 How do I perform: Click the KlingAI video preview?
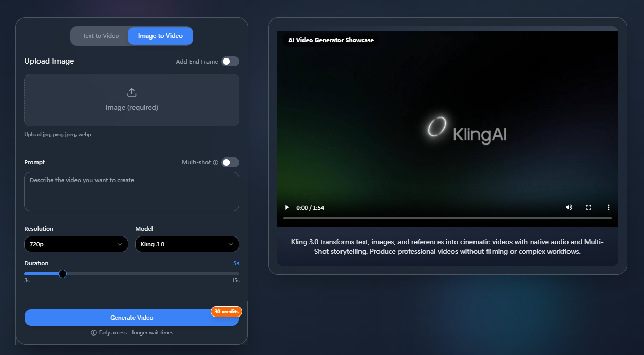[447, 128]
